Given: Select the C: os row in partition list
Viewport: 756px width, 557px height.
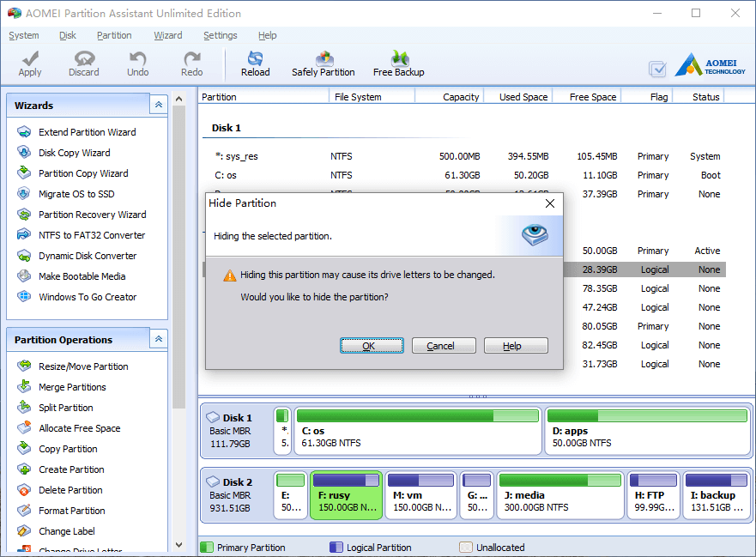Looking at the screenshot, I should (x=464, y=175).
